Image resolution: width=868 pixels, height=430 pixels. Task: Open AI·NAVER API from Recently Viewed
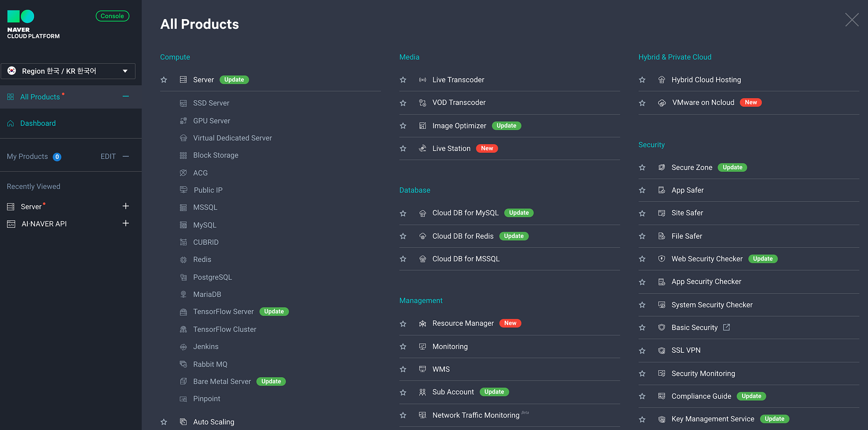pyautogui.click(x=44, y=224)
